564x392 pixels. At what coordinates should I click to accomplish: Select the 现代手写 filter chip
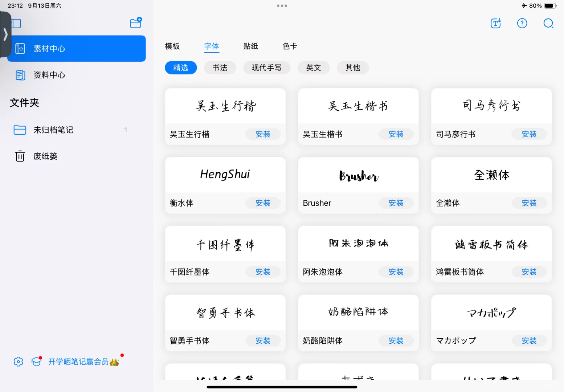click(x=267, y=68)
